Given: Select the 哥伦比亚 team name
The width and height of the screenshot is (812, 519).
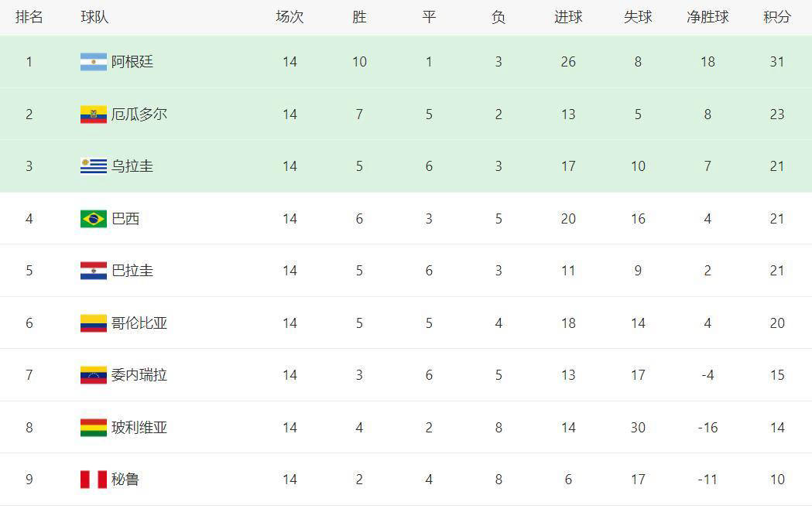Looking at the screenshot, I should click(x=139, y=323).
